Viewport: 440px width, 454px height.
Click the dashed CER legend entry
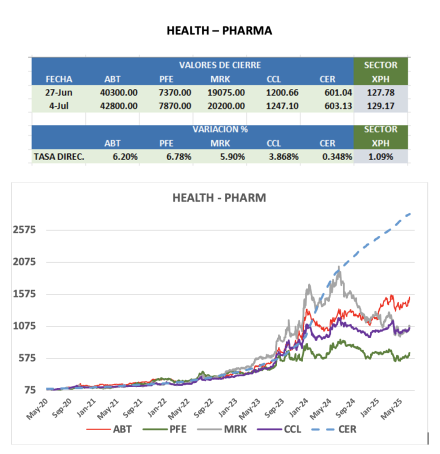click(x=334, y=429)
